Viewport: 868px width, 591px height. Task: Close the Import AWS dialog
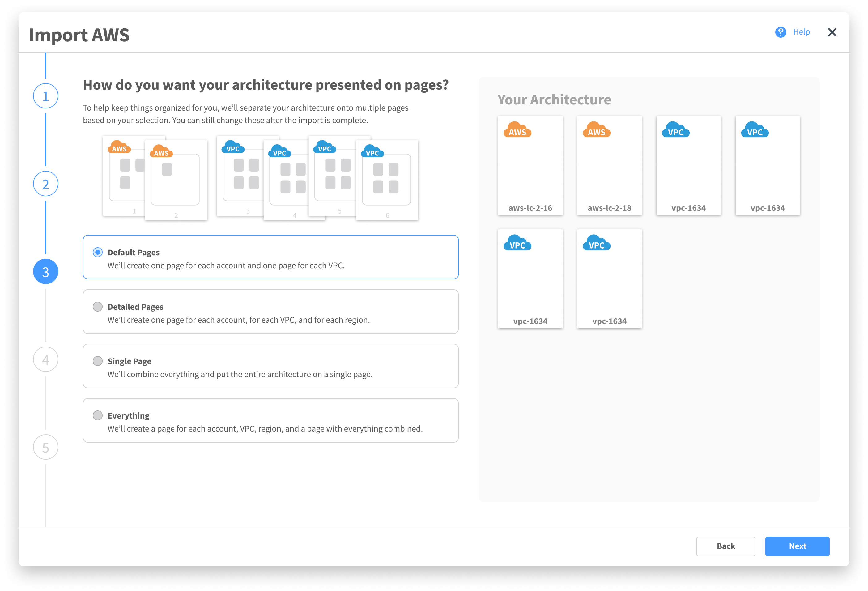click(x=832, y=32)
